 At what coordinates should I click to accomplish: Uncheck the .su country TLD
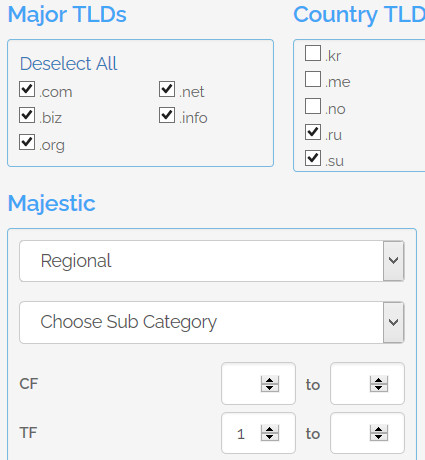pyautogui.click(x=313, y=158)
